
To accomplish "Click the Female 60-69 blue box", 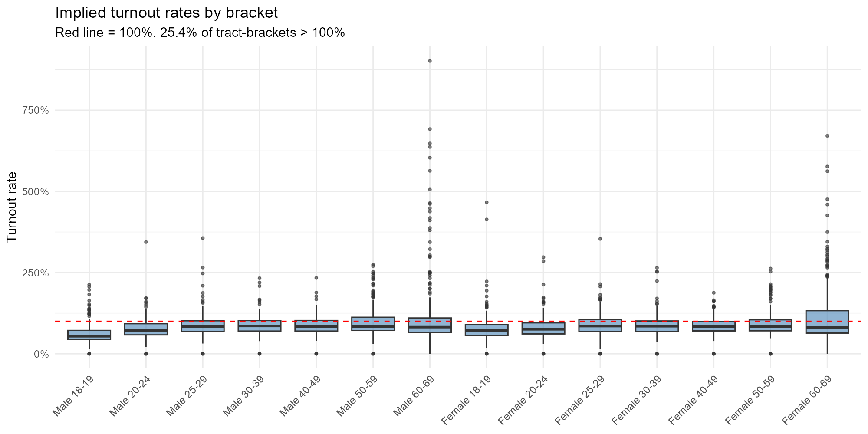I will tap(827, 322).
